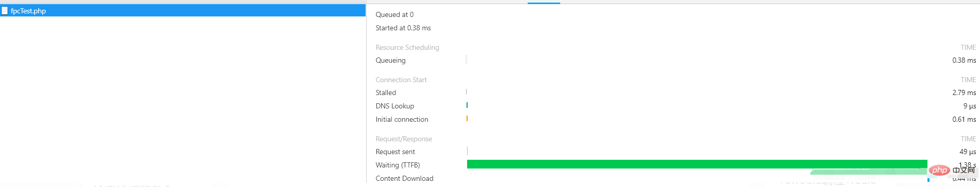980x187 pixels.
Task: Click the Started at 0.38 ms text
Action: tap(403, 28)
